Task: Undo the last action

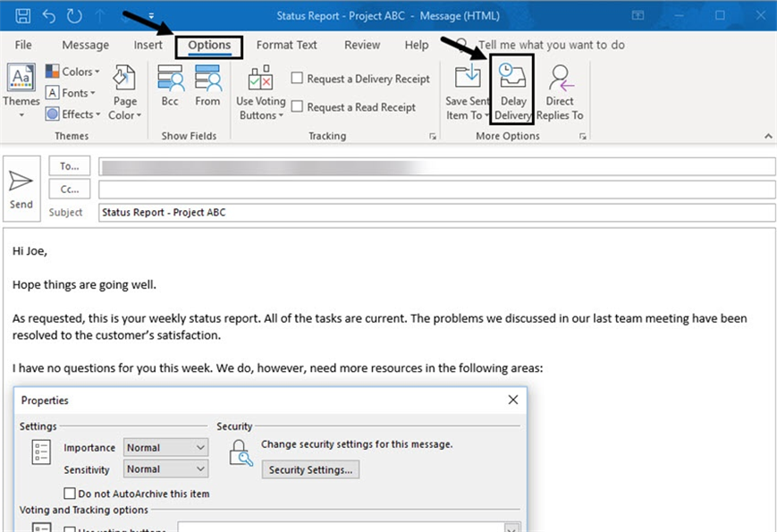Action: [48, 16]
